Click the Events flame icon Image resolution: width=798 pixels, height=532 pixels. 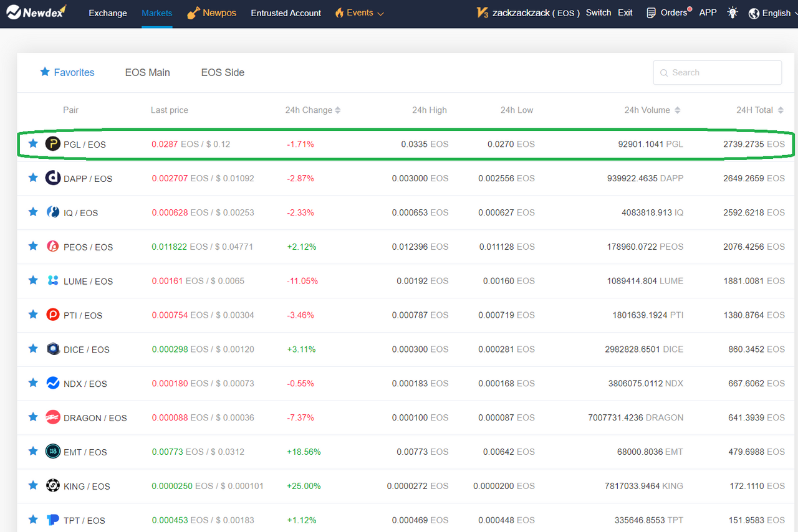click(339, 12)
